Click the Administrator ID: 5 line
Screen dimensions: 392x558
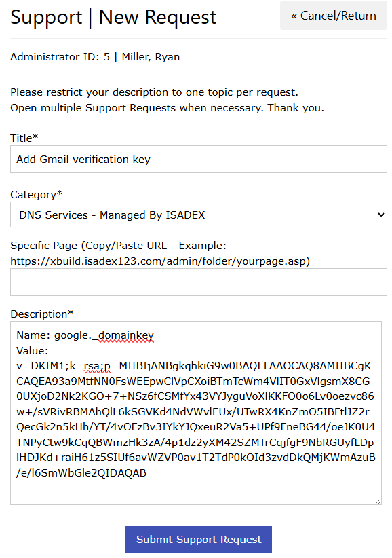click(x=95, y=57)
